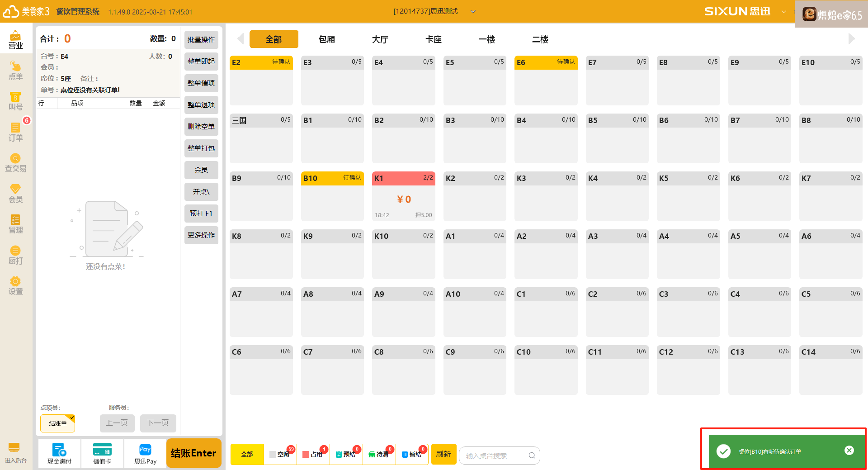Filter tables by 占用 occupied status
The height and width of the screenshot is (470, 868).
coord(313,454)
